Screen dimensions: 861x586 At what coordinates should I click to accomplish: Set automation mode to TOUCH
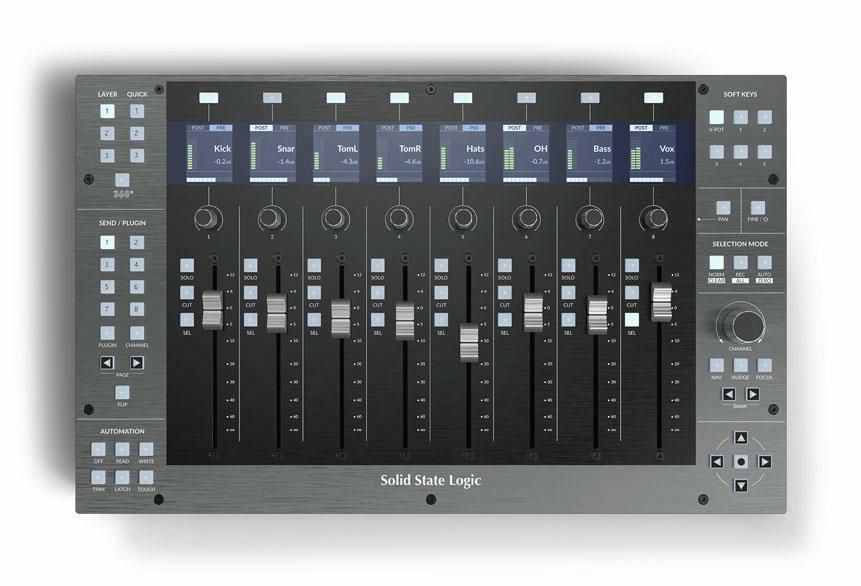146,477
